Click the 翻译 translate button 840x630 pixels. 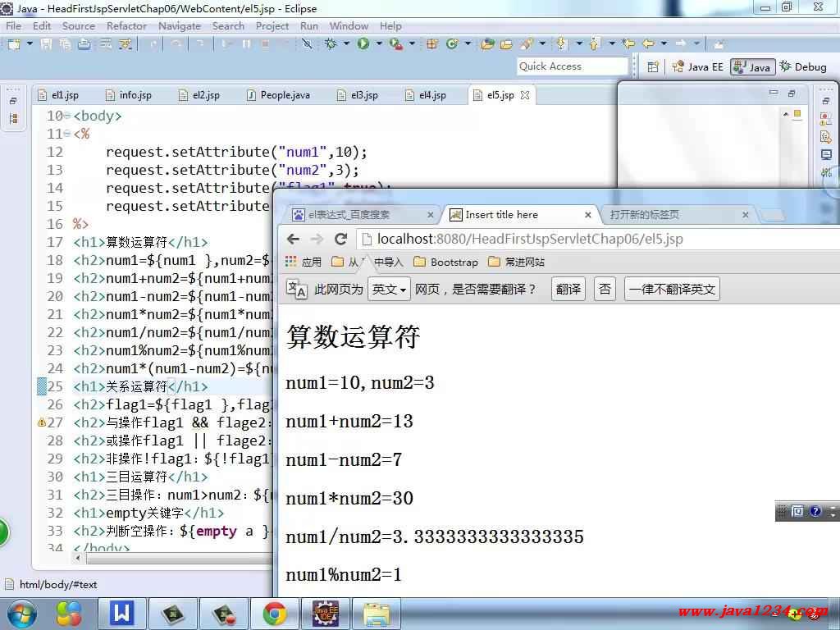pyautogui.click(x=568, y=289)
